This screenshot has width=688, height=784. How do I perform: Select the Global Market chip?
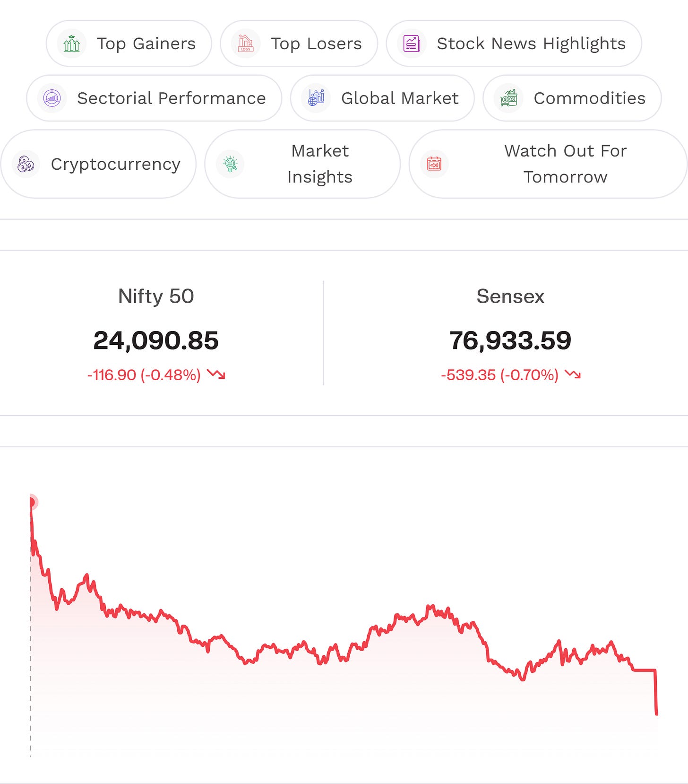pos(382,98)
